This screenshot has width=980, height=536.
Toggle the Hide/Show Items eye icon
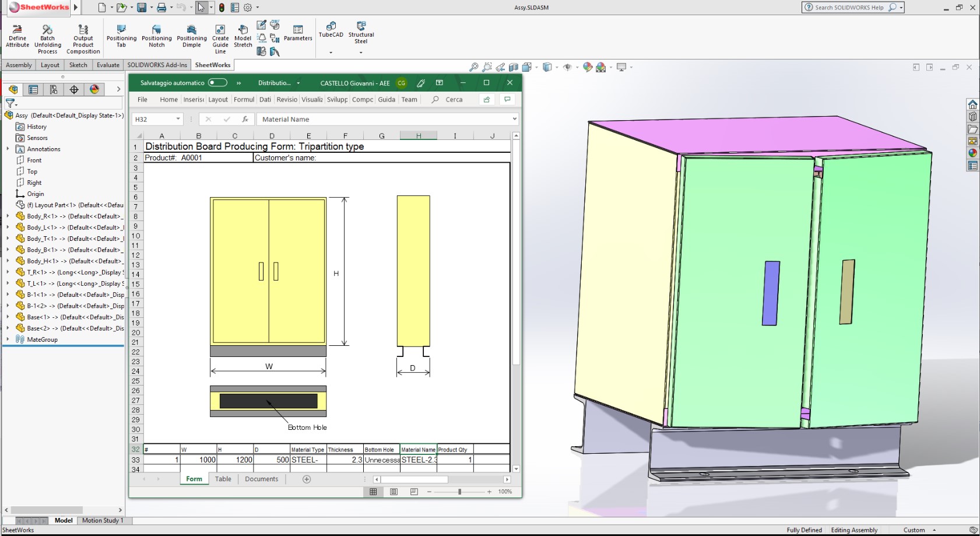[568, 66]
